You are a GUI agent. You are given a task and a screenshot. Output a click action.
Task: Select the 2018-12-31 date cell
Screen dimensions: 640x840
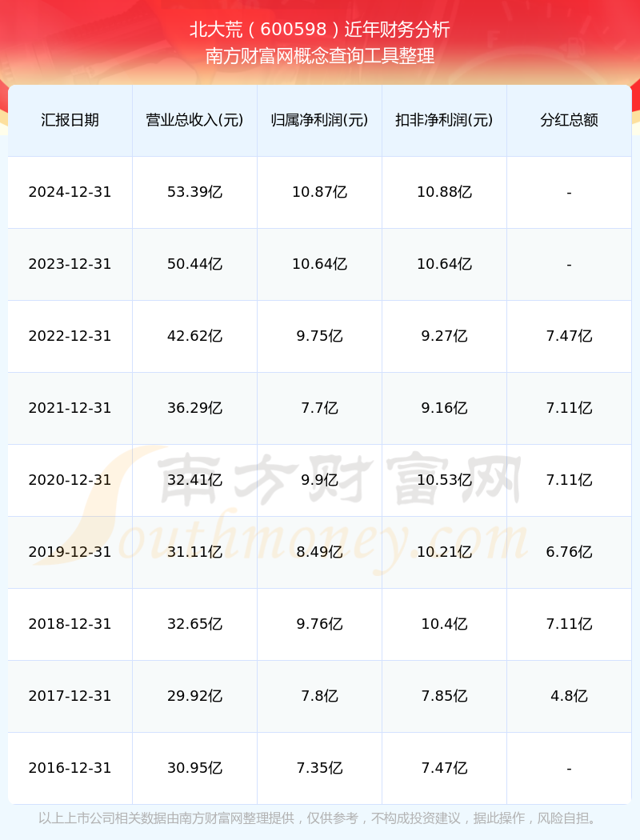pyautogui.click(x=70, y=624)
